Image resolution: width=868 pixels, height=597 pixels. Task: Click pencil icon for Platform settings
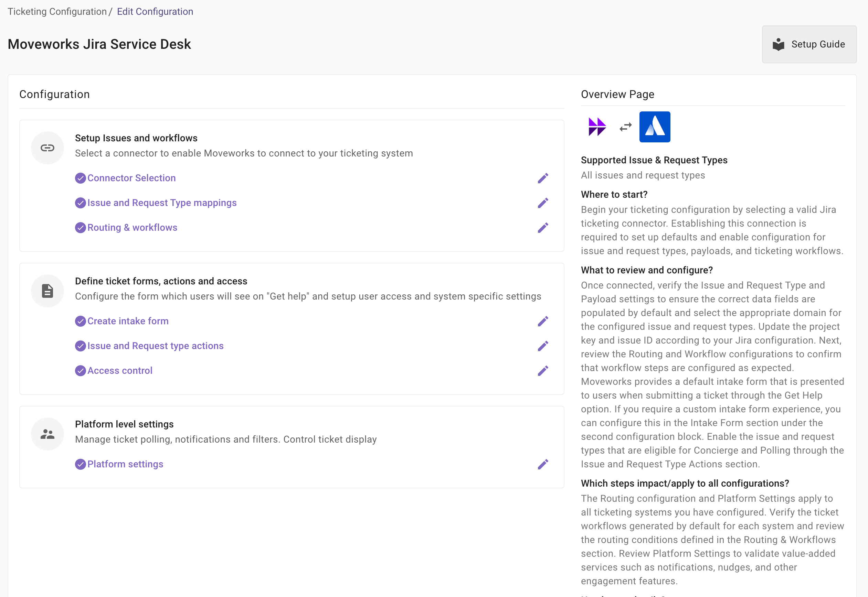(543, 464)
